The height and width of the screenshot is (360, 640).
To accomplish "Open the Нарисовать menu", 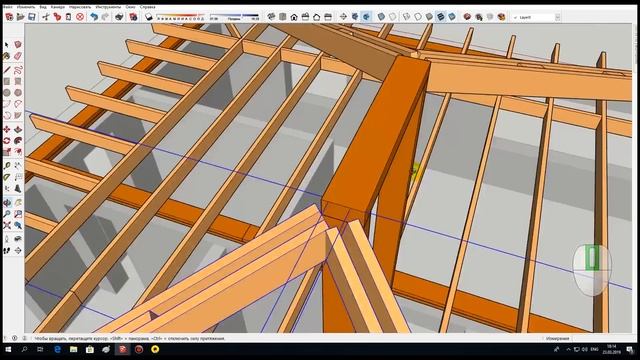I will [x=80, y=7].
